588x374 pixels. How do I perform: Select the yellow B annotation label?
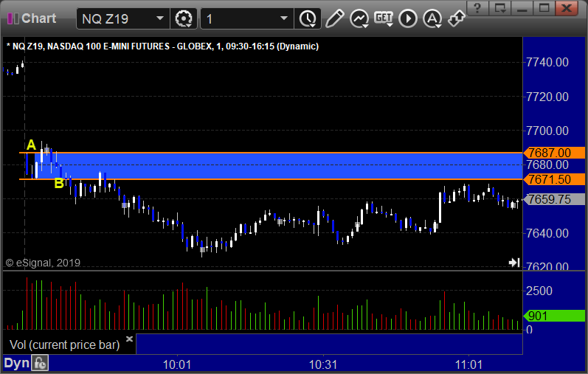pos(59,183)
